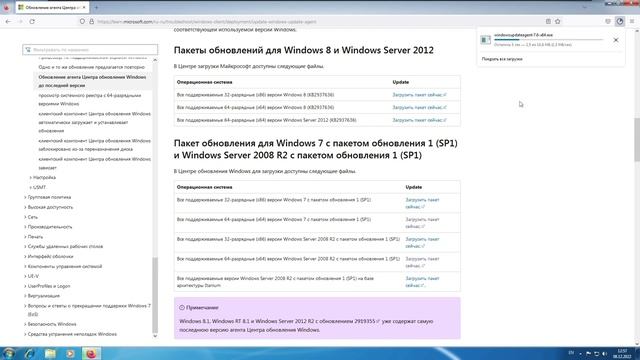
Task: Open Windows Media Player from taskbar
Action: (70, 353)
